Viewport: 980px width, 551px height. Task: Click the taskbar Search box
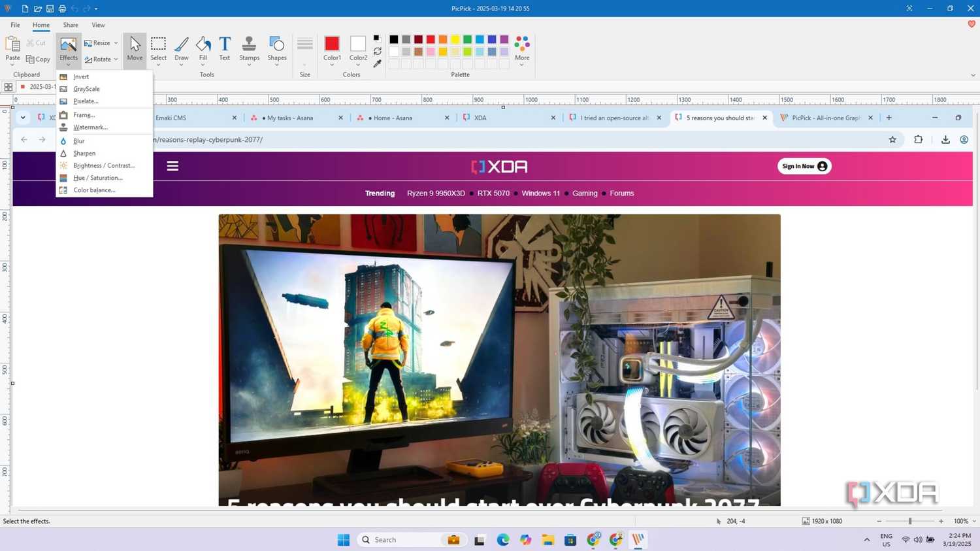pyautogui.click(x=412, y=540)
